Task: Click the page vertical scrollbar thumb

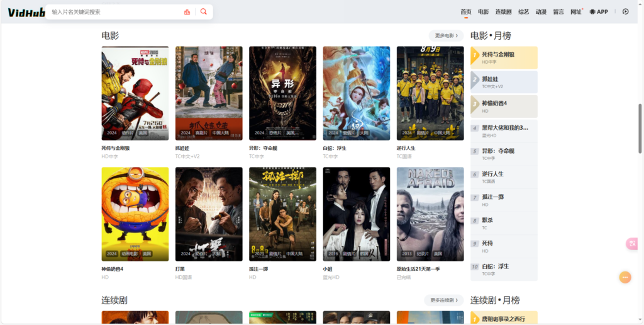Action: click(x=640, y=128)
